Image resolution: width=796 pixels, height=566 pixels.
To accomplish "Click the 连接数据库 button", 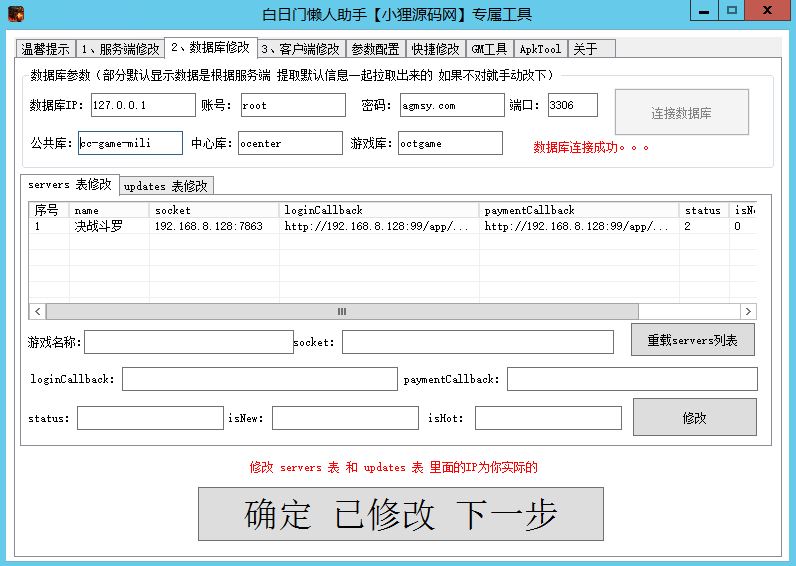I will 681,113.
